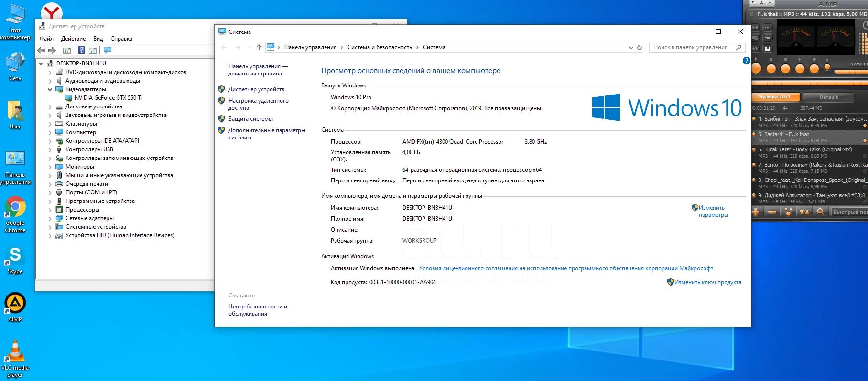Collapse DESKTOP-BN3H41U root node in tree
Image resolution: width=868 pixels, height=381 pixels.
click(x=41, y=63)
